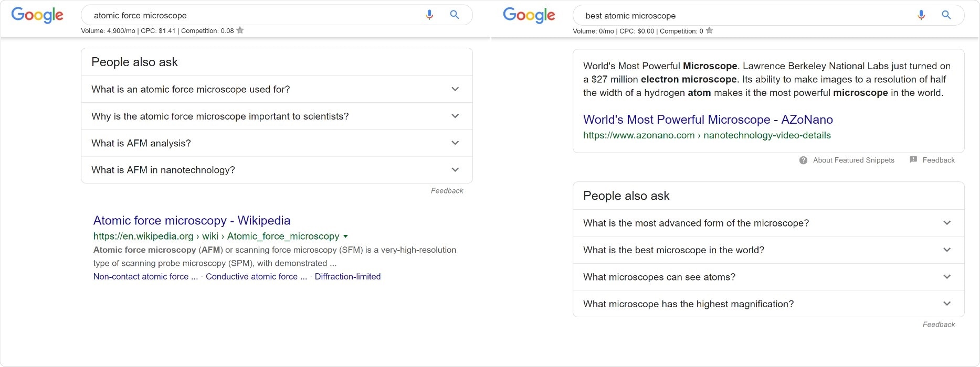Click right 'People also ask' heading
980x367 pixels.
(x=626, y=196)
